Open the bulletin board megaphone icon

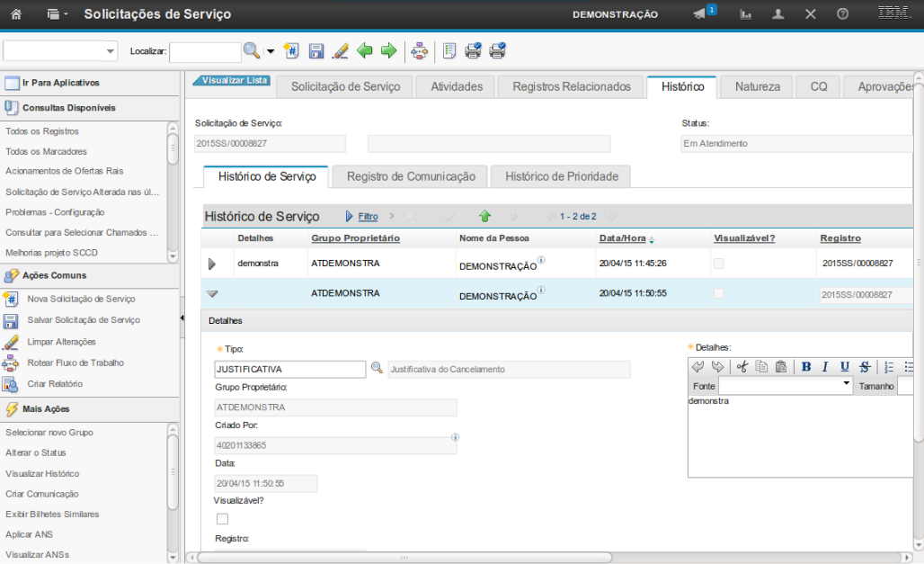pos(701,14)
